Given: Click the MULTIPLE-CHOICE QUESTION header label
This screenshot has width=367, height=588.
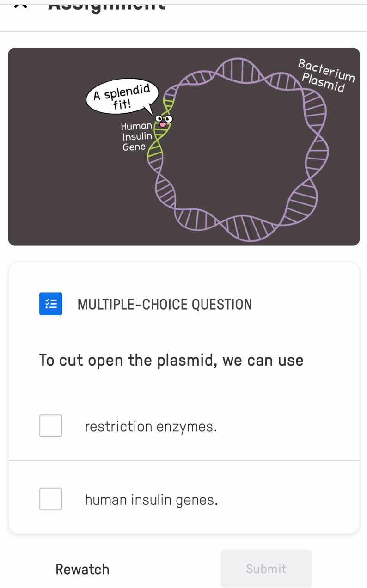Looking at the screenshot, I should point(165,304).
